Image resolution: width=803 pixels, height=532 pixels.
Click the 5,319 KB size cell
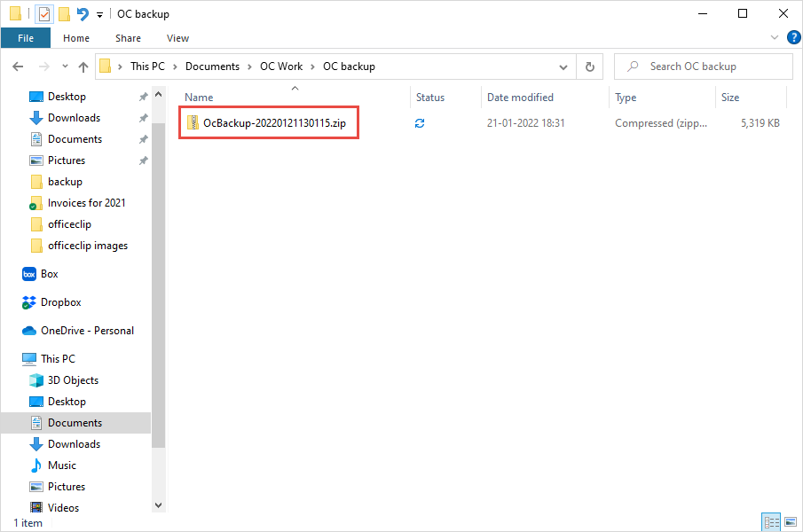[760, 123]
